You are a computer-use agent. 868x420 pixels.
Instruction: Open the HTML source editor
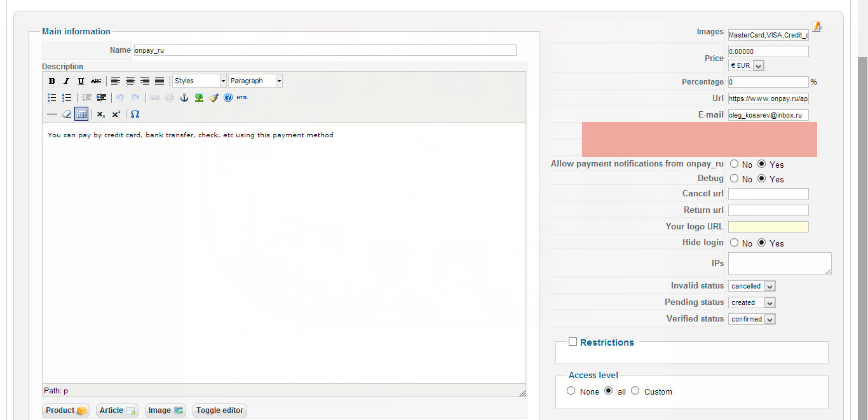(243, 98)
